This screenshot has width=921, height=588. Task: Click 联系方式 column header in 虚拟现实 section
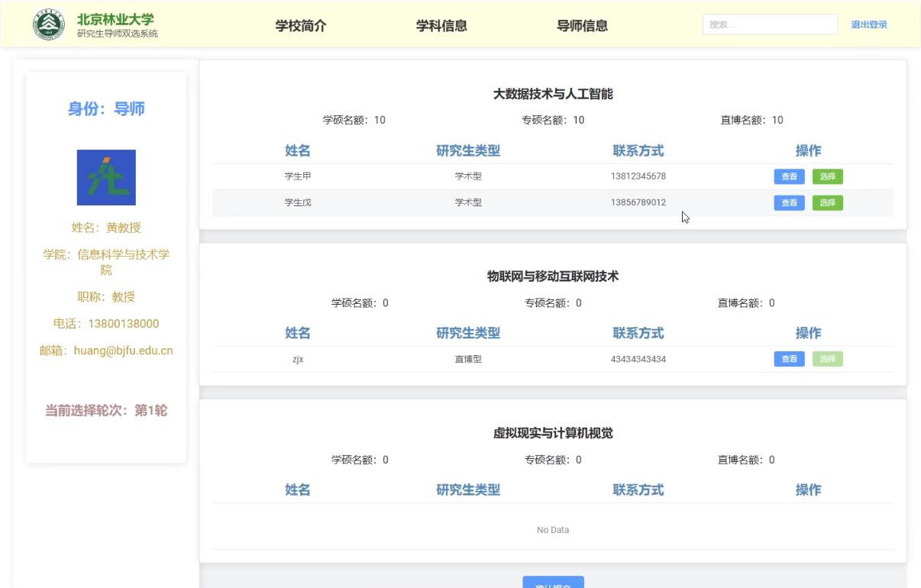(638, 489)
